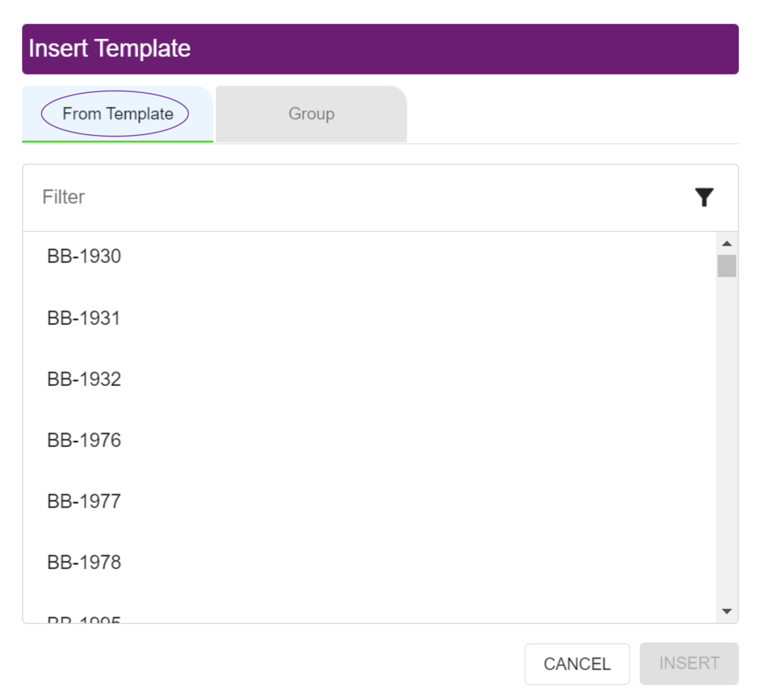
Task: Click the INSERT button
Action: (689, 663)
